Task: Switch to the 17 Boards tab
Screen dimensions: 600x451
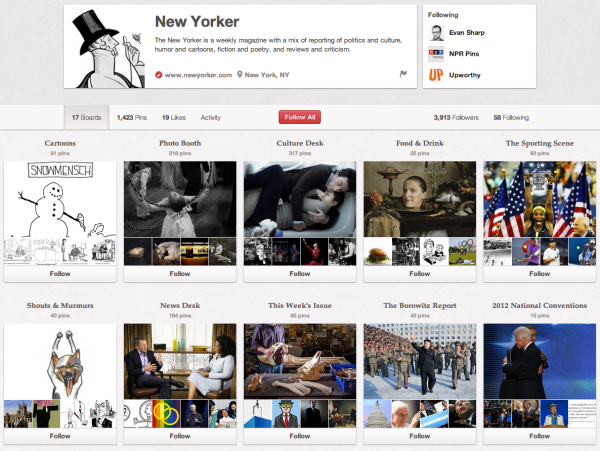Action: pos(86,117)
